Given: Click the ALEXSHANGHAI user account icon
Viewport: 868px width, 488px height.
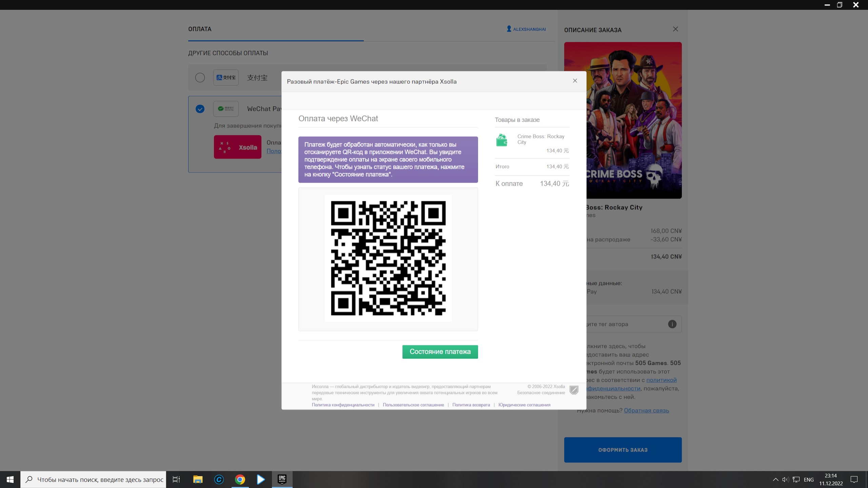Looking at the screenshot, I should pyautogui.click(x=509, y=29).
